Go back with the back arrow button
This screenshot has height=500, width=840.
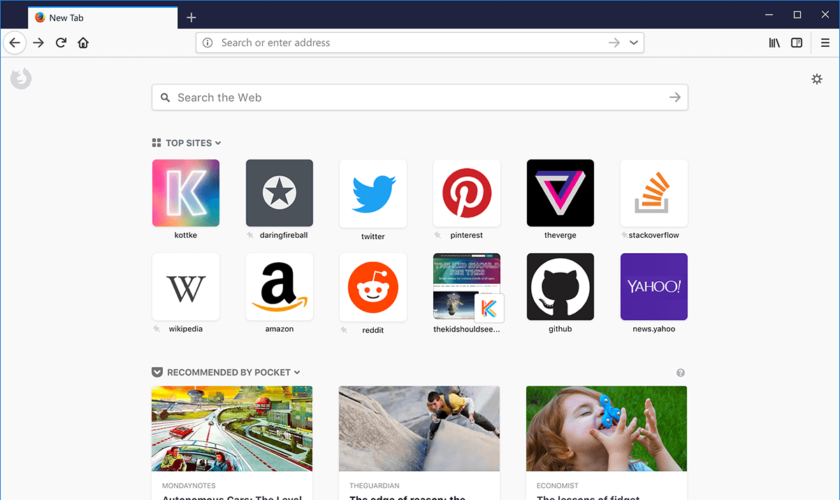click(x=15, y=43)
